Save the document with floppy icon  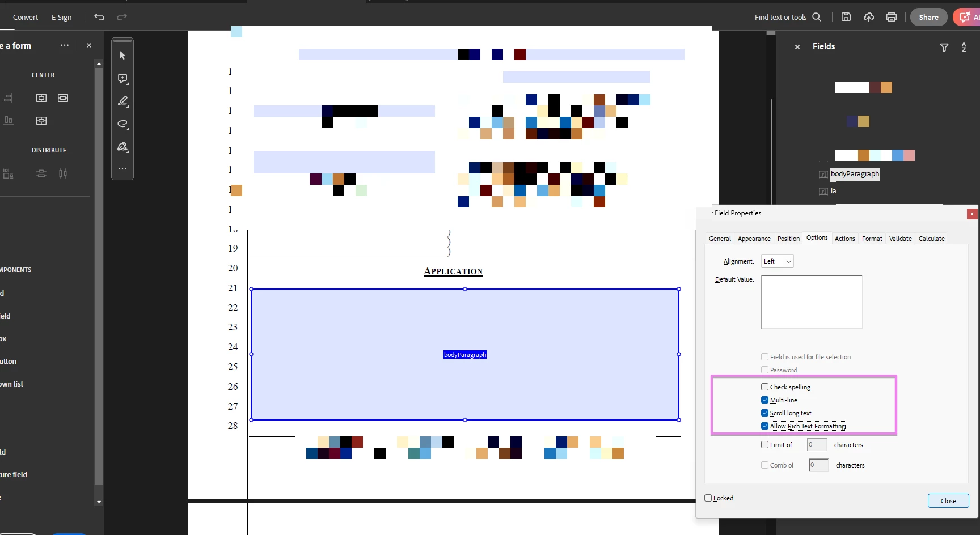tap(846, 17)
